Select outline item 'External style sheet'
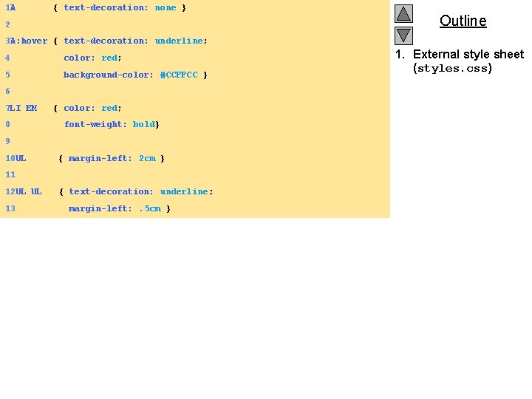Image resolution: width=532 pixels, height=399 pixels. click(468, 54)
